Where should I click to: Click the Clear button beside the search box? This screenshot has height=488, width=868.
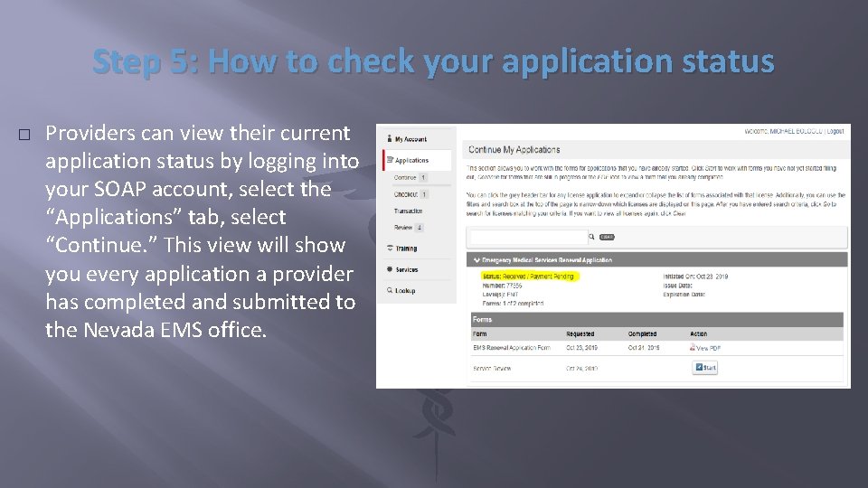pyautogui.click(x=607, y=237)
